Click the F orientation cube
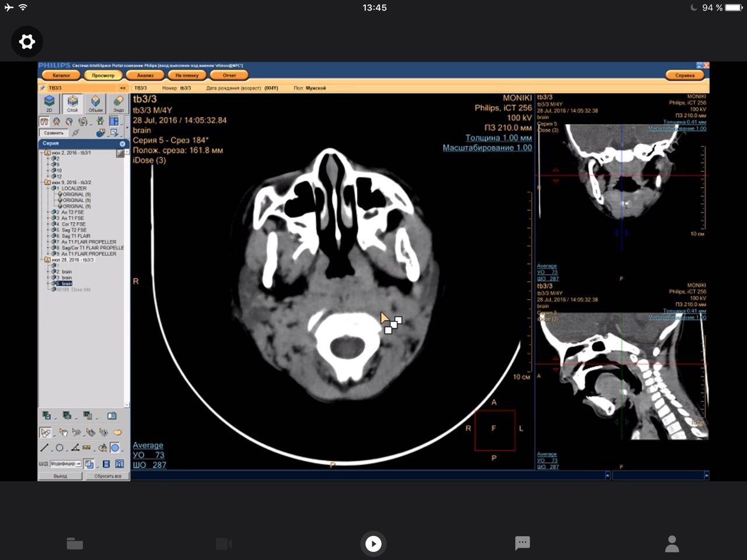 [x=494, y=430]
